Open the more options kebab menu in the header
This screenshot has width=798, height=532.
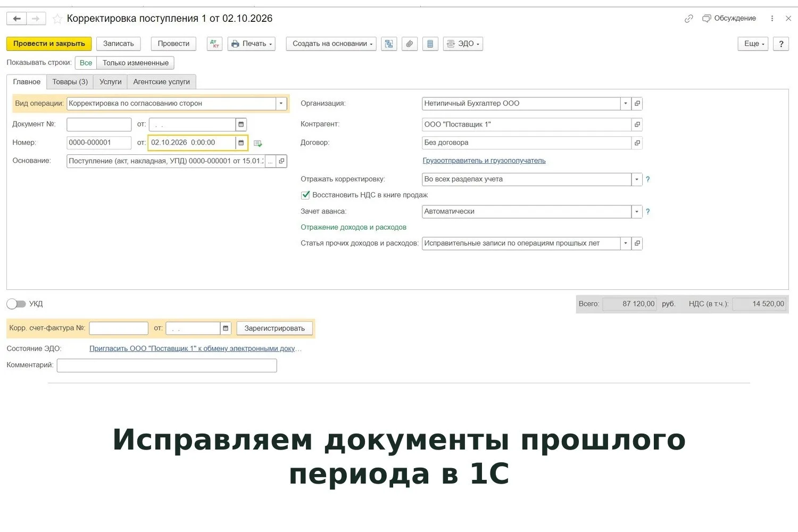[x=772, y=19]
